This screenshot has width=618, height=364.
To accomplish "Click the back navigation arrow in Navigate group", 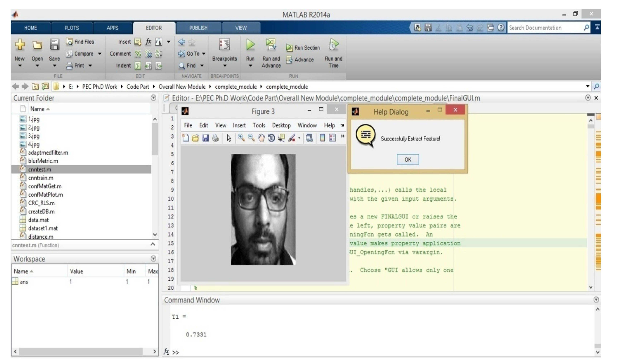I will [x=182, y=42].
